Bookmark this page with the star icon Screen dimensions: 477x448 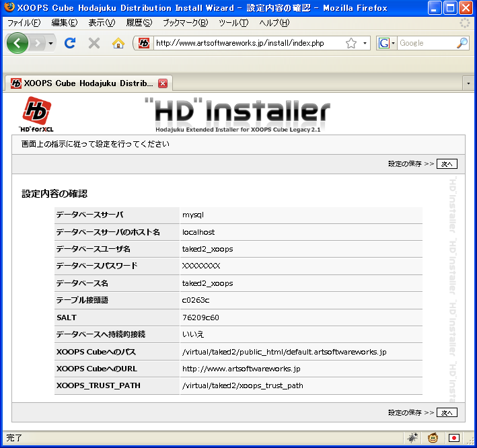[351, 43]
